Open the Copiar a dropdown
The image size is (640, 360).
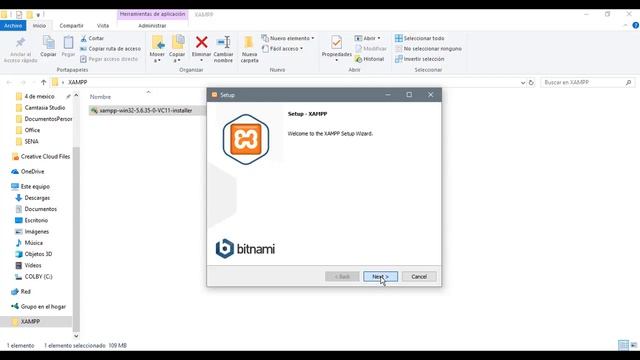coord(177,49)
